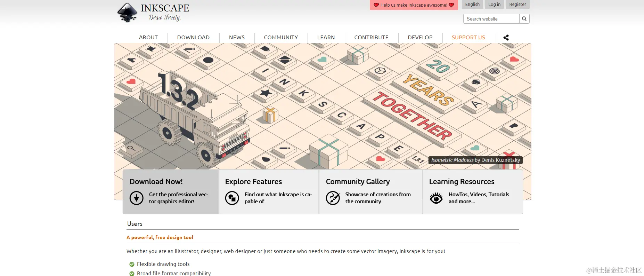Image resolution: width=644 pixels, height=276 pixels.
Task: Open the ABOUT menu
Action: click(x=148, y=38)
